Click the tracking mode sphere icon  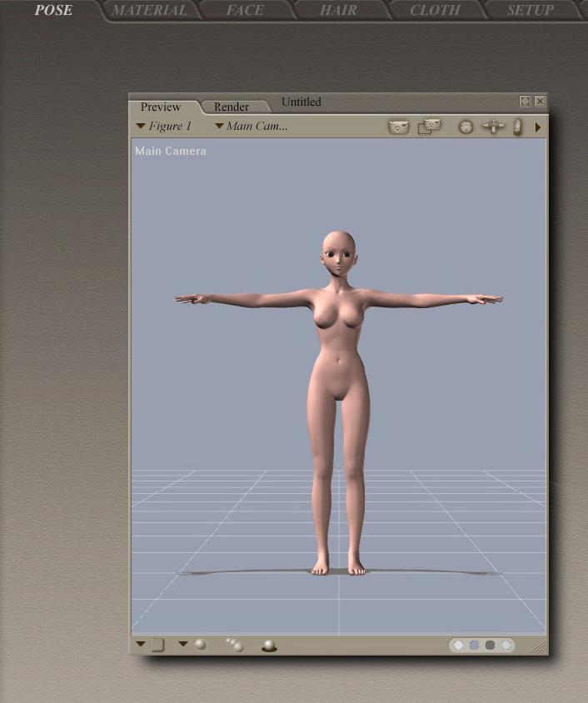click(x=201, y=645)
